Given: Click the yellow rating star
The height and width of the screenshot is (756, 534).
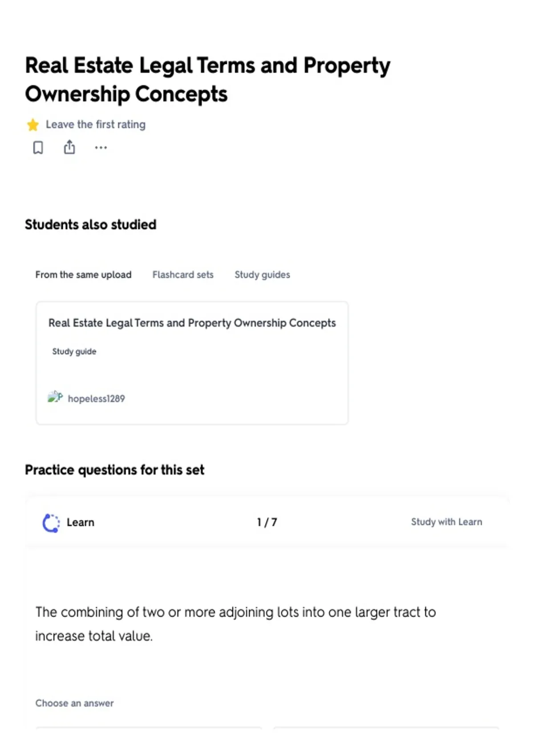Looking at the screenshot, I should click(33, 125).
